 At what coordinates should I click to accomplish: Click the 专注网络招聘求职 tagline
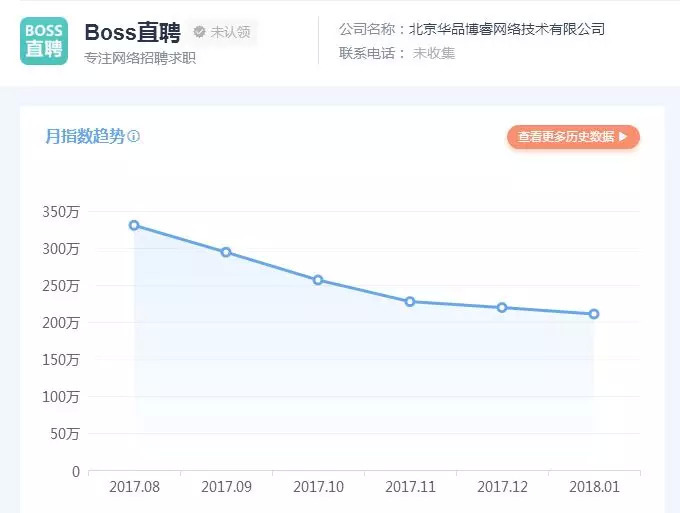pos(140,58)
